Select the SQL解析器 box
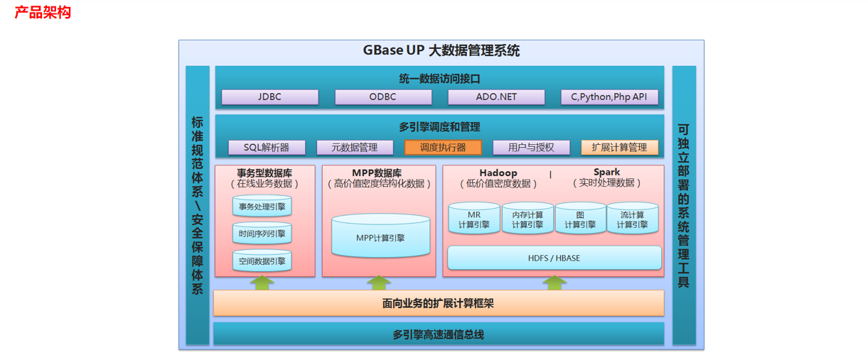The height and width of the screenshot is (360, 868). click(x=267, y=148)
